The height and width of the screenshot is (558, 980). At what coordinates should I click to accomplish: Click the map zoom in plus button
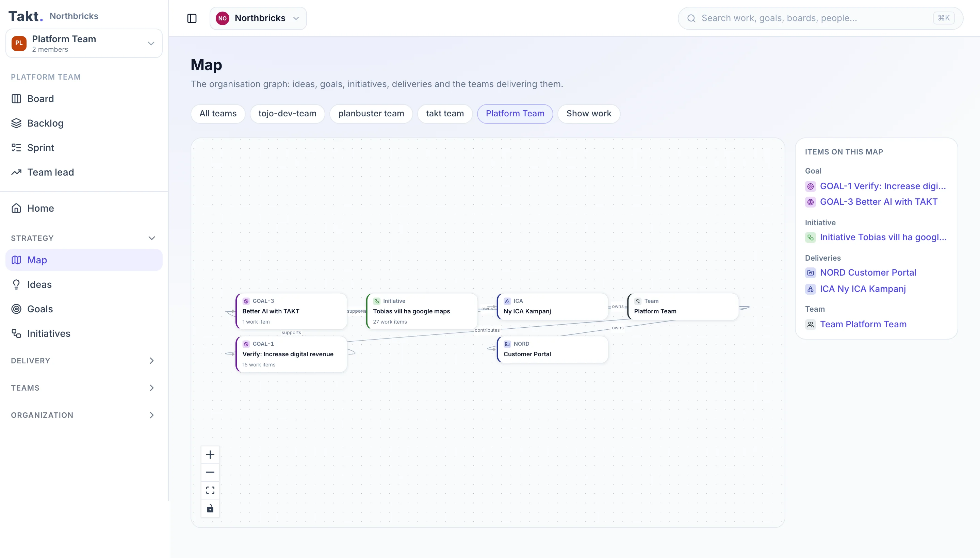[x=210, y=455]
